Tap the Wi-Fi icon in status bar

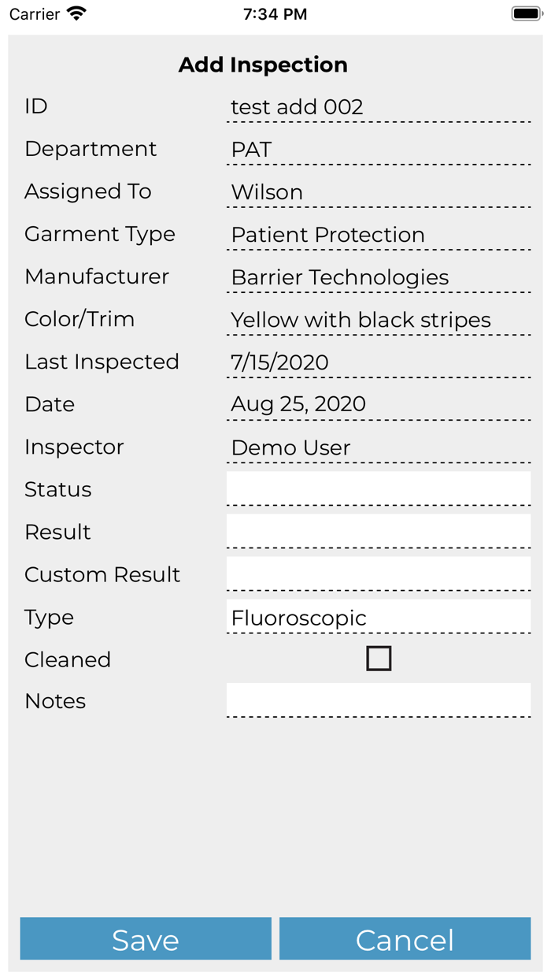76,13
